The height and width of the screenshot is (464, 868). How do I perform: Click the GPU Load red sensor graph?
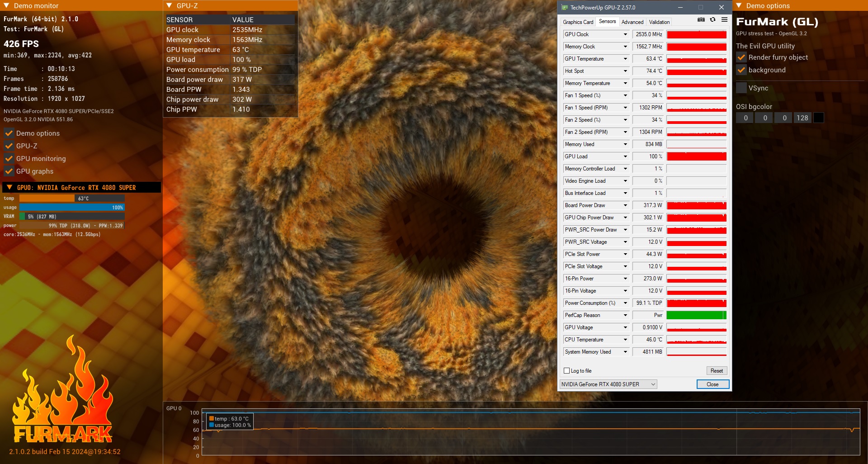point(697,156)
